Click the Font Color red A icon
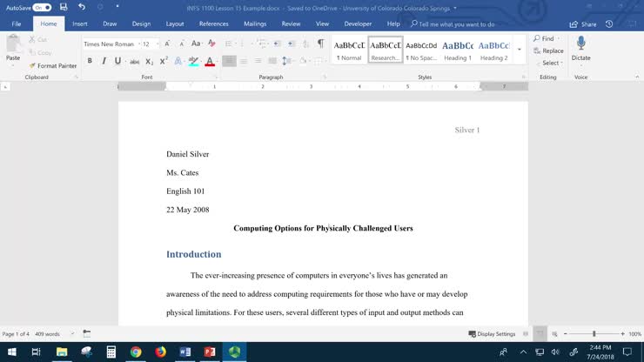 (x=210, y=61)
